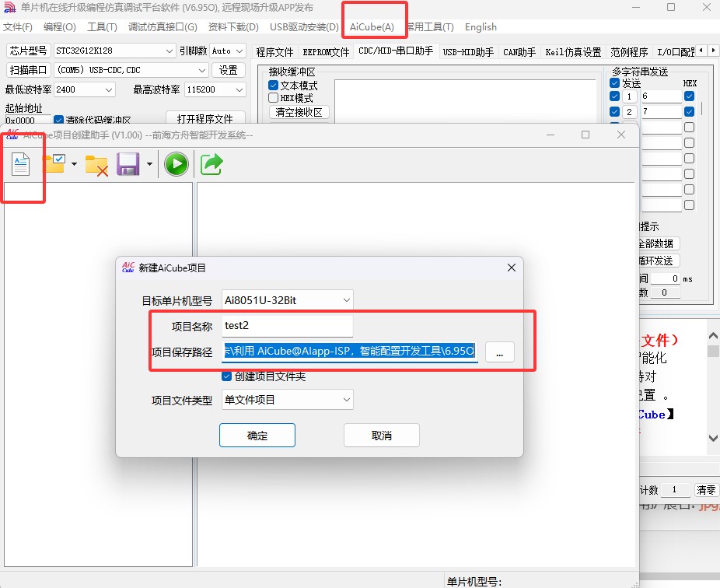Open the AiCube(A) menu
The image size is (720, 588).
coord(372,27)
